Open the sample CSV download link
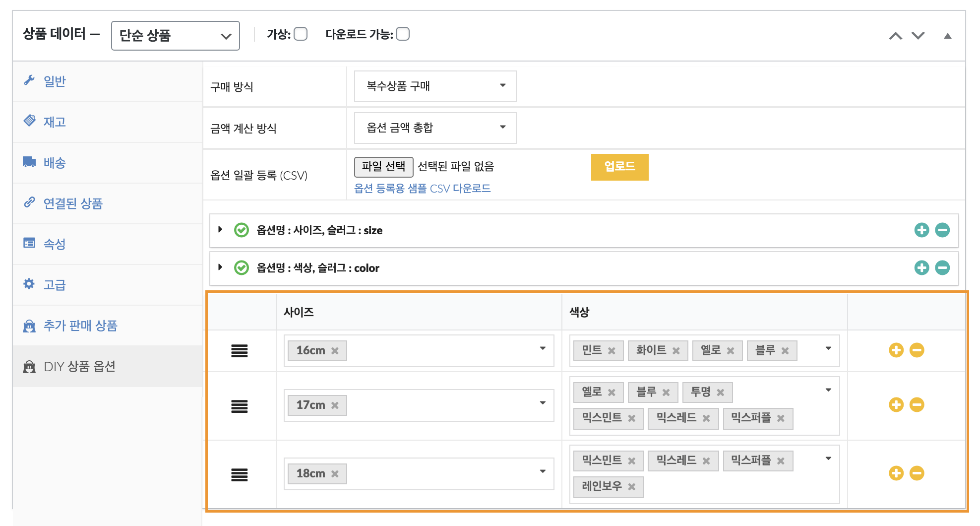 [422, 189]
